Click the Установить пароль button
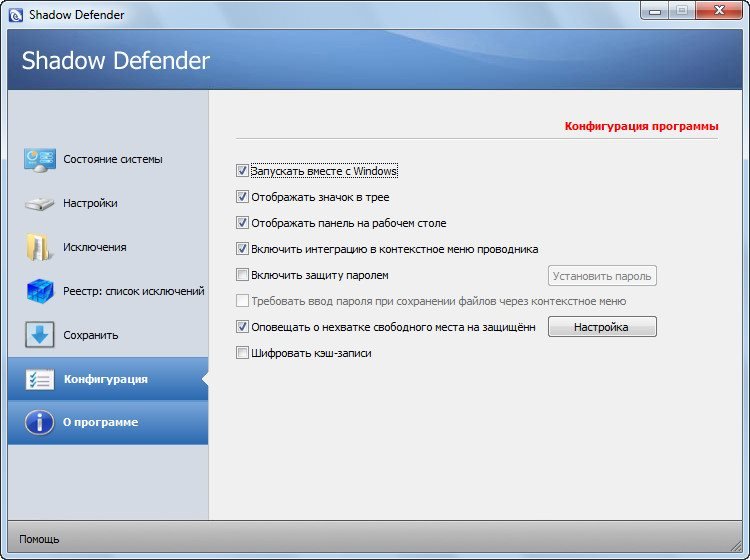The height and width of the screenshot is (560, 750). (602, 276)
